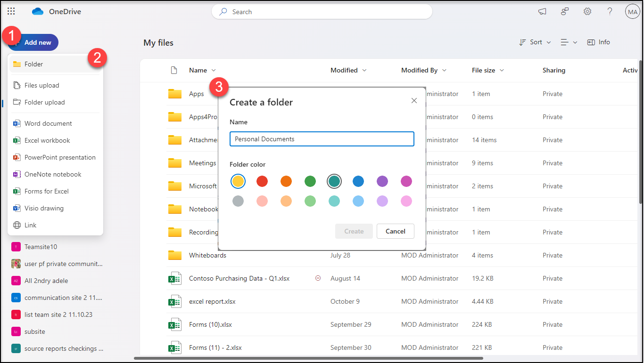Click the settings gear icon
This screenshot has width=644, height=363.
pyautogui.click(x=587, y=11)
